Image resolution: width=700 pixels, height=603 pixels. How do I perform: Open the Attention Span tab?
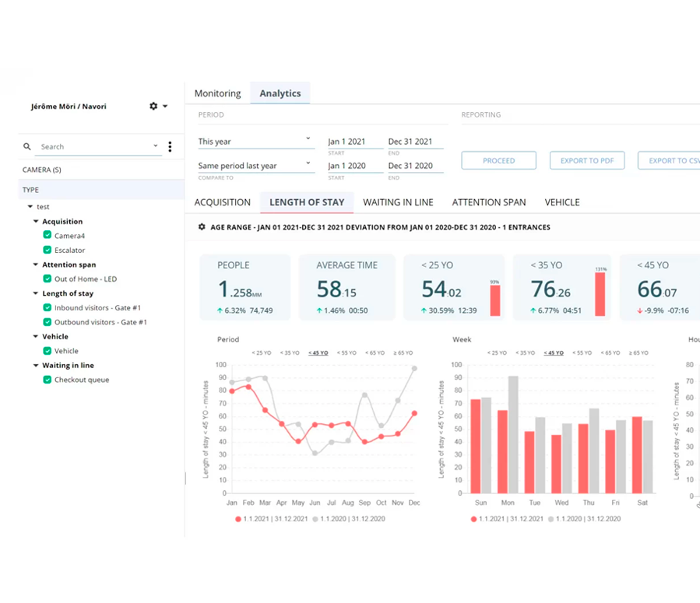tap(489, 202)
